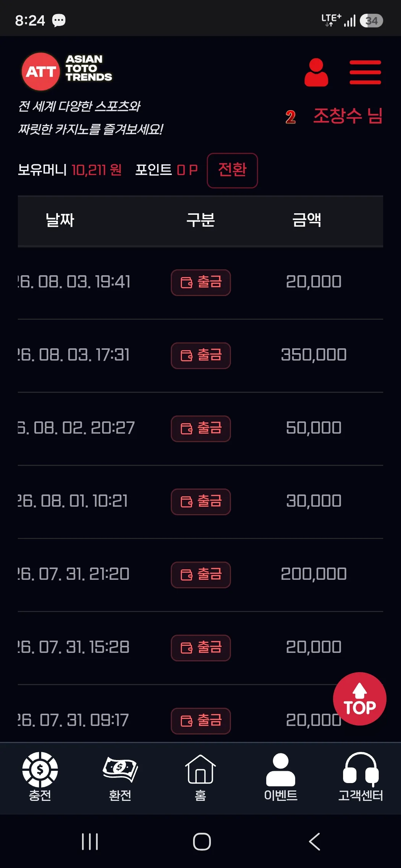401x868 pixels.
Task: Open the red hamburger menu
Action: (x=365, y=72)
